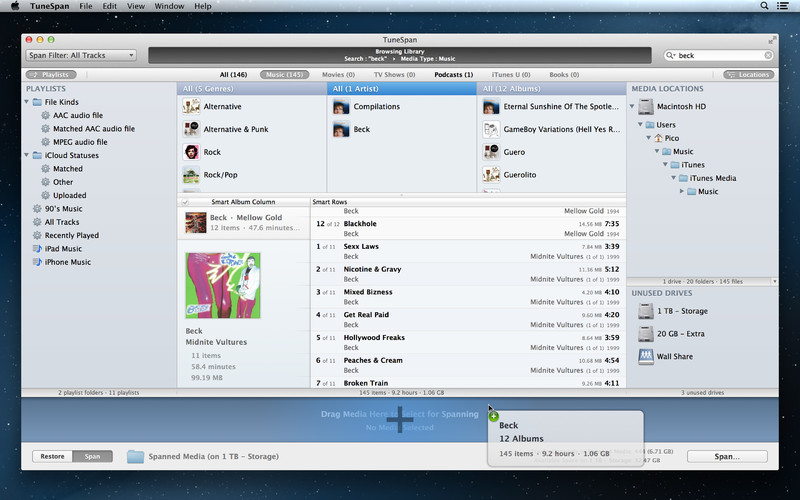Select the track Nicotine & Gravy
The image size is (800, 500).
[x=468, y=274]
